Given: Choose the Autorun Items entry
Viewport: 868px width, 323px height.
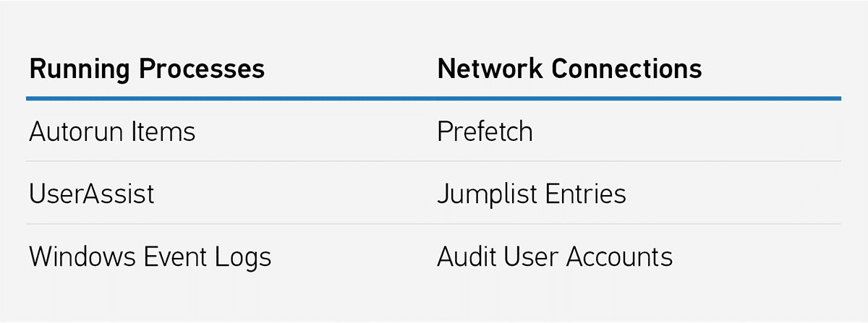Looking at the screenshot, I should [x=112, y=132].
